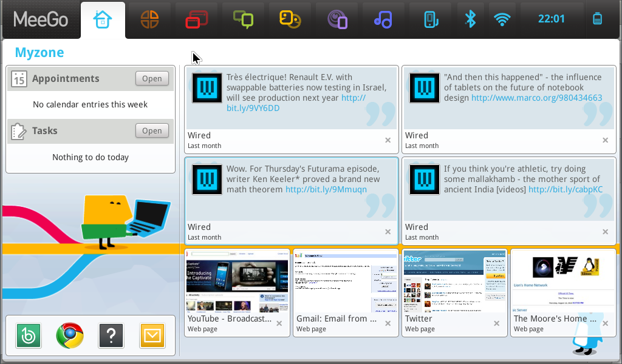Open the Media music note panel

(383, 19)
